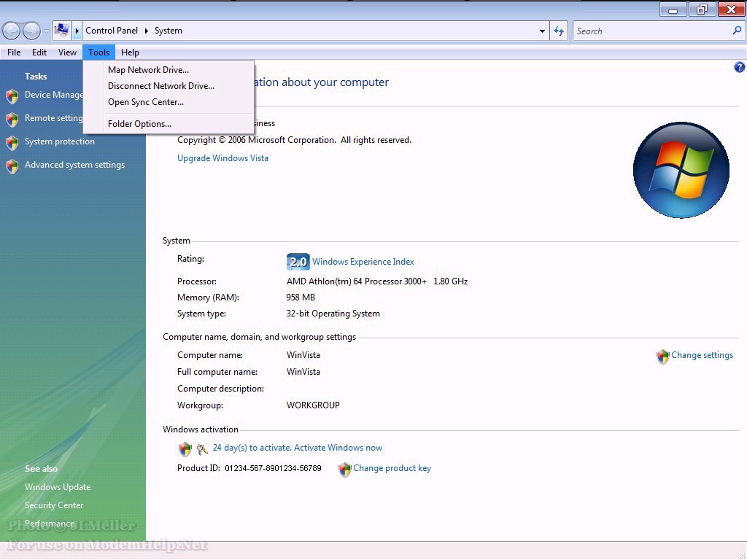Click the shield icon beside Device Manager
This screenshot has width=747, height=560.
pos(12,96)
